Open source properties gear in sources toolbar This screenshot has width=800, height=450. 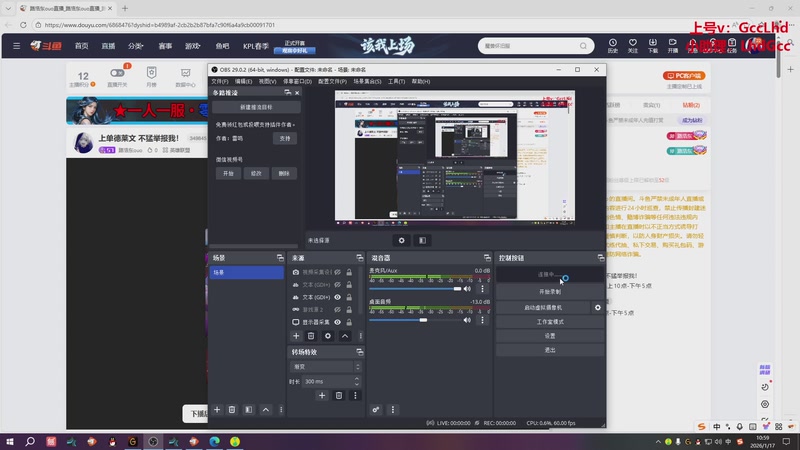point(328,336)
